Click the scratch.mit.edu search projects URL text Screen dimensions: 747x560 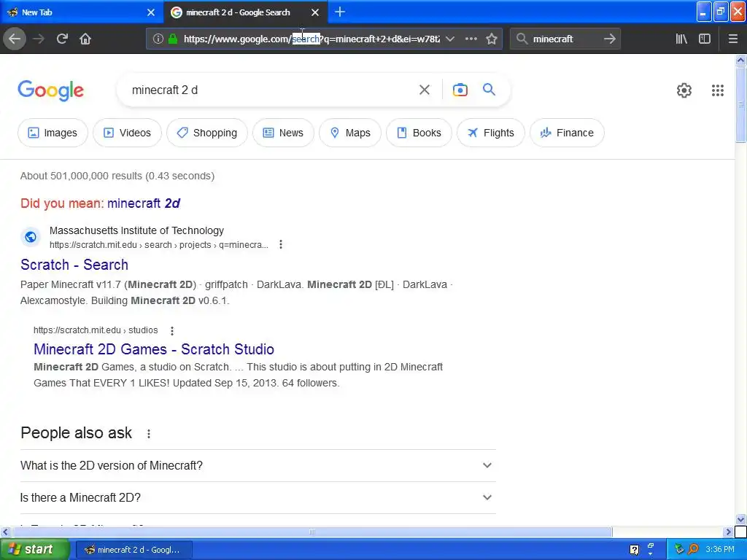click(158, 245)
